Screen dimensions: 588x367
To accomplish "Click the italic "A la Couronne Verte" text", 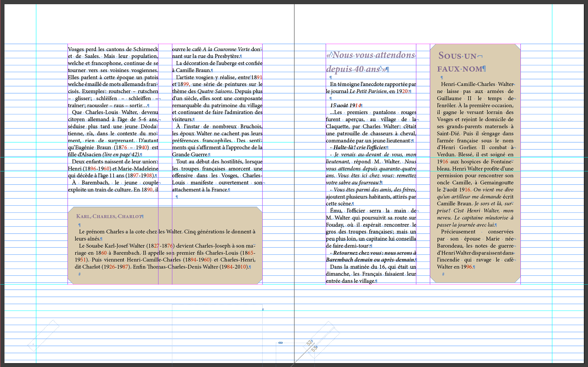I will pos(226,49).
